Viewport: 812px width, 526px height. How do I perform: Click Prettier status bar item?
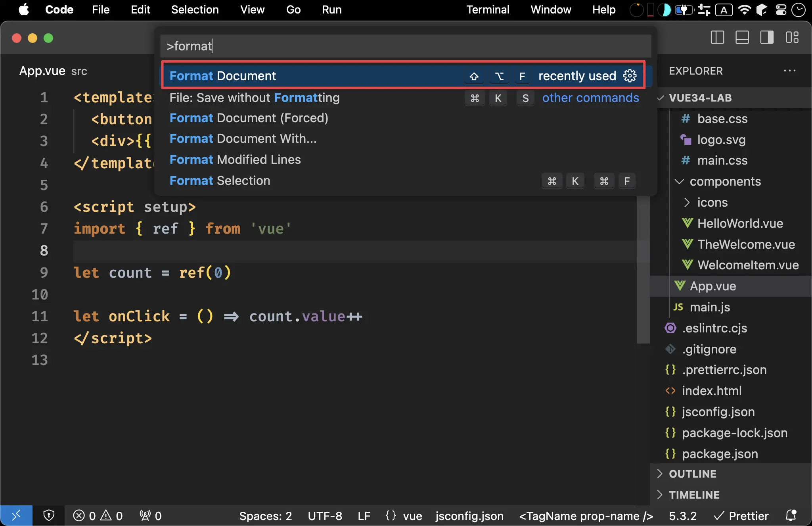pos(741,516)
